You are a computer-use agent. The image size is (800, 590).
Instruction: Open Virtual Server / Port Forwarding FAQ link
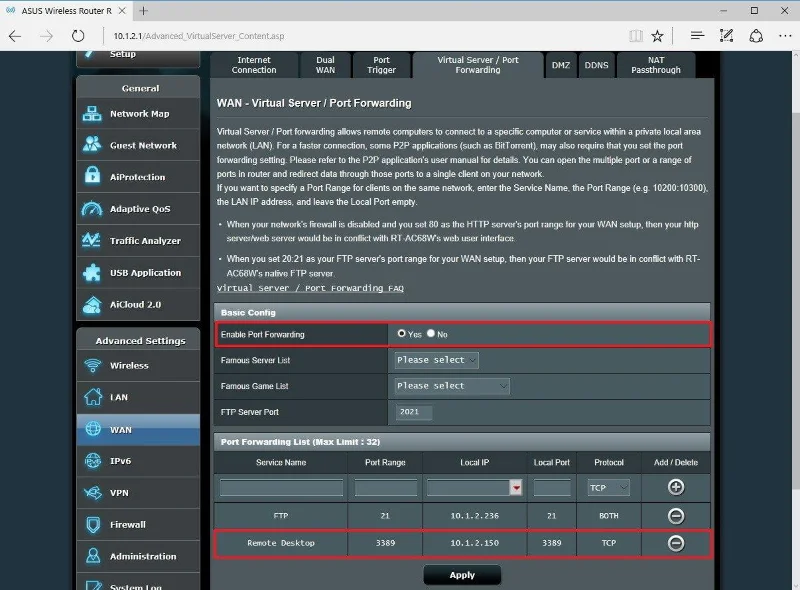click(x=310, y=288)
